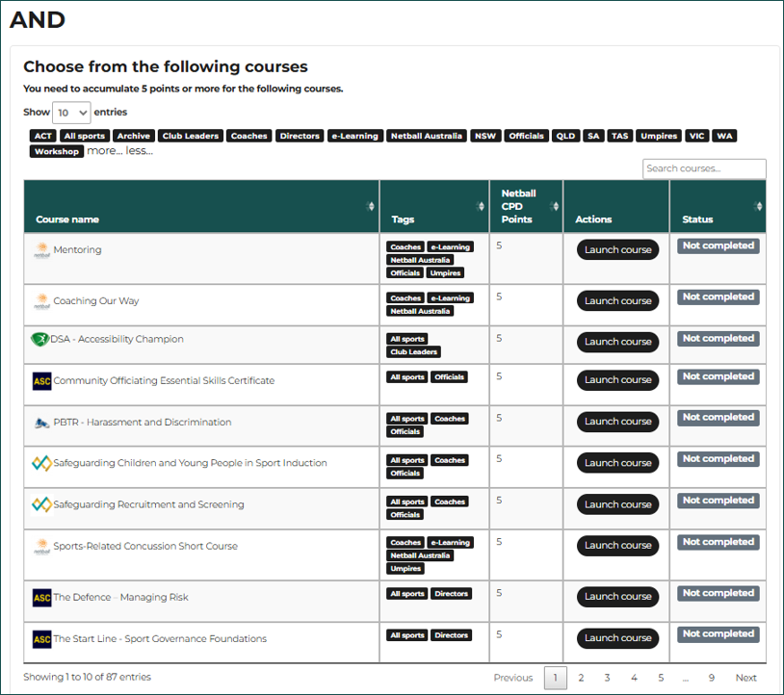Click the Sports-Related Concussion course netball icon
This screenshot has height=695, width=784.
[x=42, y=547]
